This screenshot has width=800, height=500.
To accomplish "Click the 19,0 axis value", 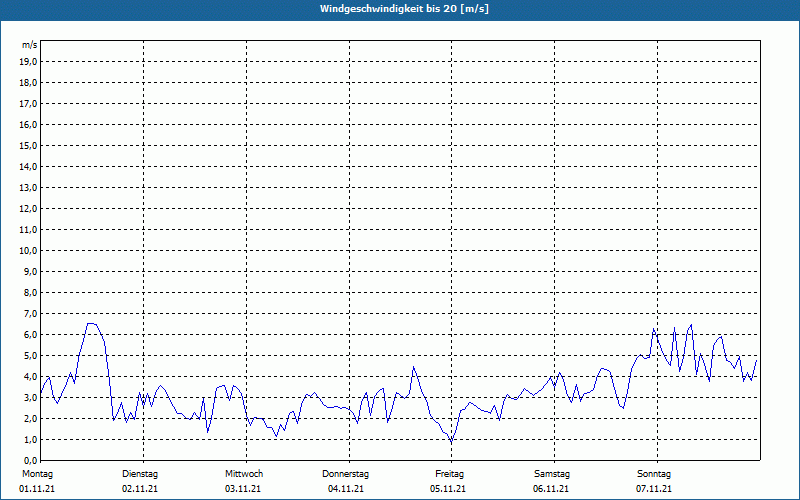I will [28, 62].
